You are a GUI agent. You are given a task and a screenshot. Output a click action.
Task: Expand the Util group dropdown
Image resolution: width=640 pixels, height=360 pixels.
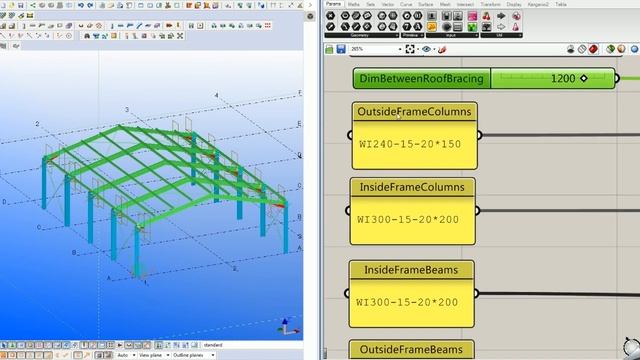(520, 36)
